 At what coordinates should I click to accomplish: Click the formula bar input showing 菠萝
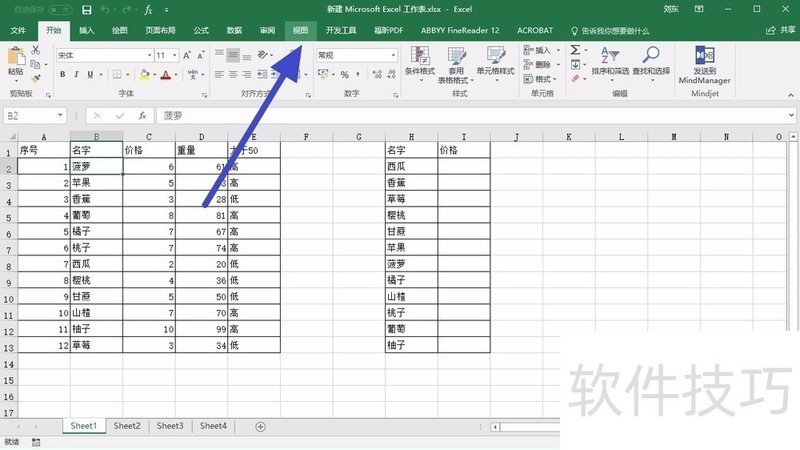click(x=471, y=116)
